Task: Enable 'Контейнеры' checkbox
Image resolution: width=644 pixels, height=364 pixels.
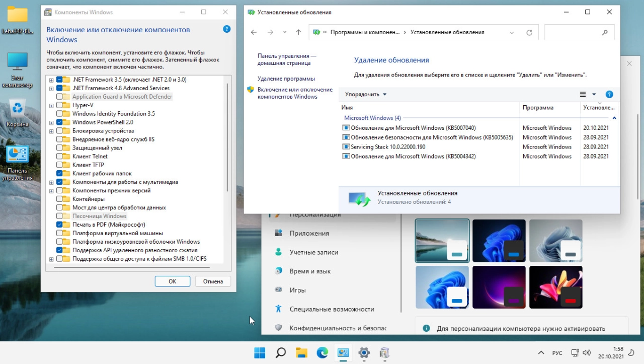Action: pyautogui.click(x=59, y=199)
